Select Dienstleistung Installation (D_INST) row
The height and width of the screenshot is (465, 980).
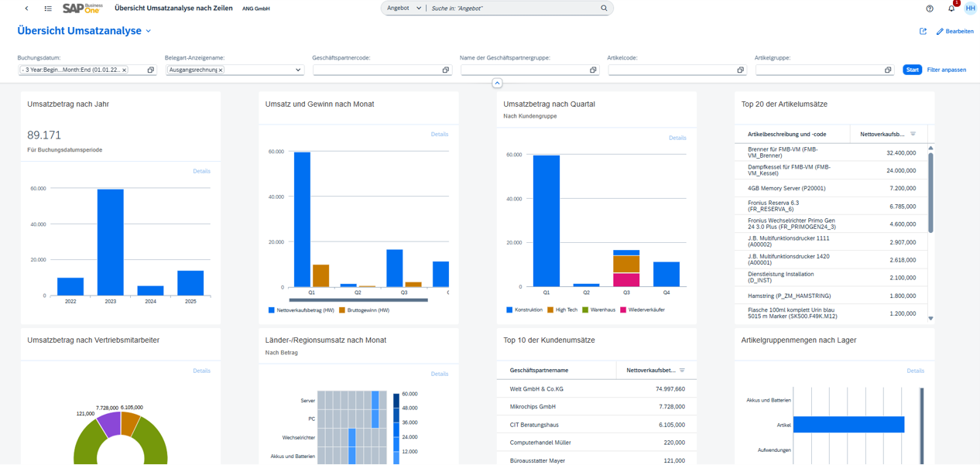(x=831, y=277)
